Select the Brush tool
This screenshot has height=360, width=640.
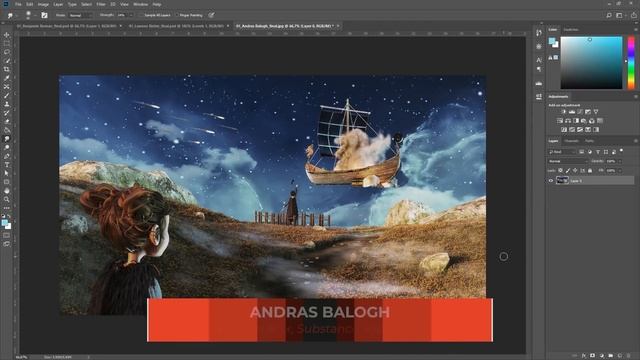7,96
